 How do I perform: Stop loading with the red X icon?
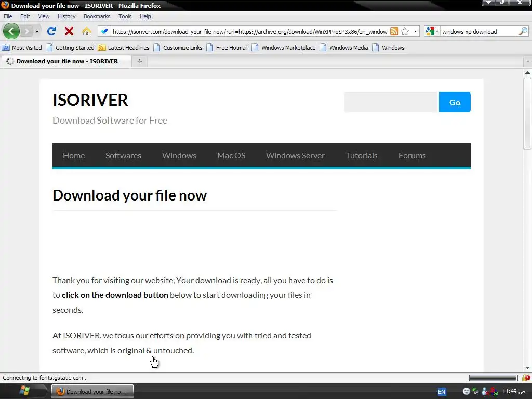[x=69, y=32]
